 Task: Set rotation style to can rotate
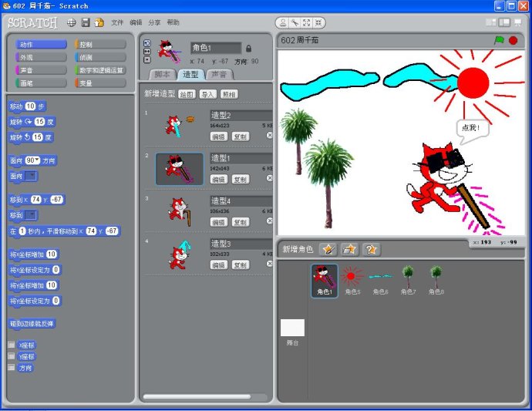tap(147, 42)
